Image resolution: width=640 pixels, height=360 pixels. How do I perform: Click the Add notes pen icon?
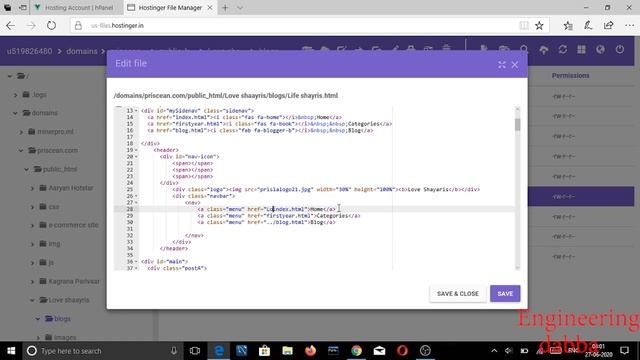click(x=588, y=25)
